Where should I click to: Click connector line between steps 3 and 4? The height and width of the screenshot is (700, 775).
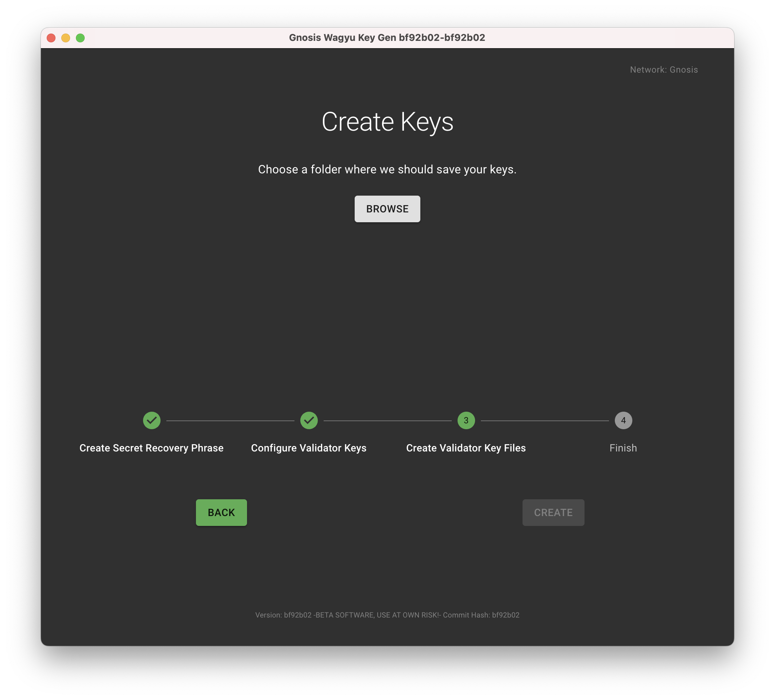pos(544,421)
